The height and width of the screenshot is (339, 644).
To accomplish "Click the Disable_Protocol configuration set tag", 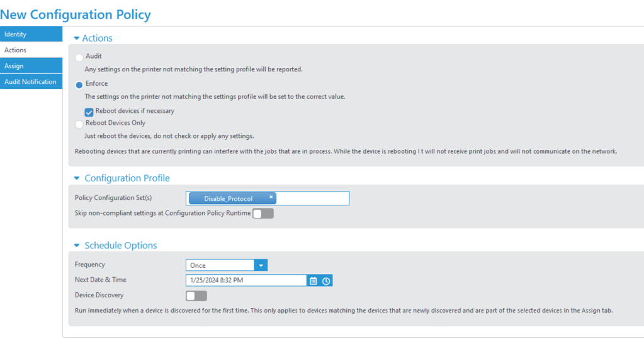I will (228, 198).
